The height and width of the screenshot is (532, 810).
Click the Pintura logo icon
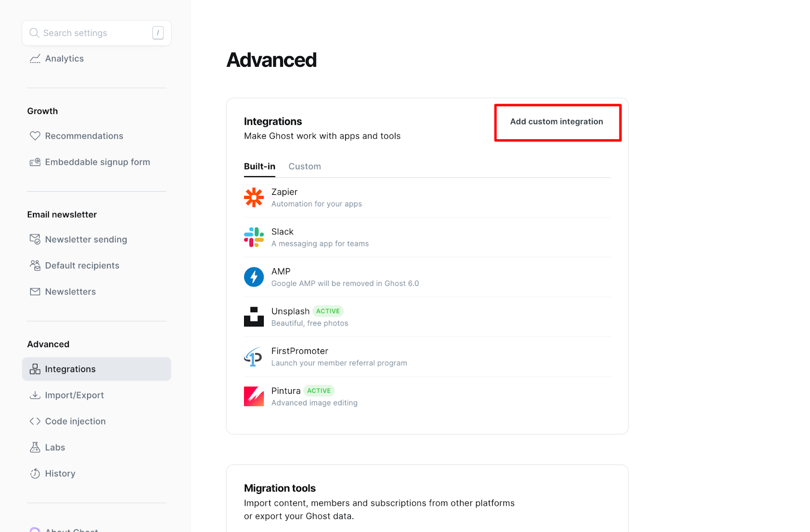tap(254, 396)
